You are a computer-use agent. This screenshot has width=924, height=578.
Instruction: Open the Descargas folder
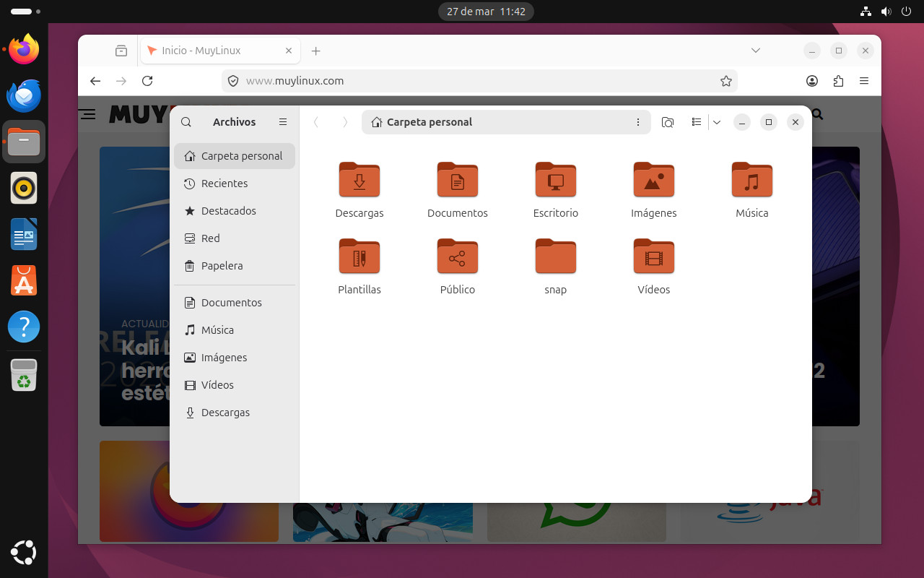(x=359, y=180)
